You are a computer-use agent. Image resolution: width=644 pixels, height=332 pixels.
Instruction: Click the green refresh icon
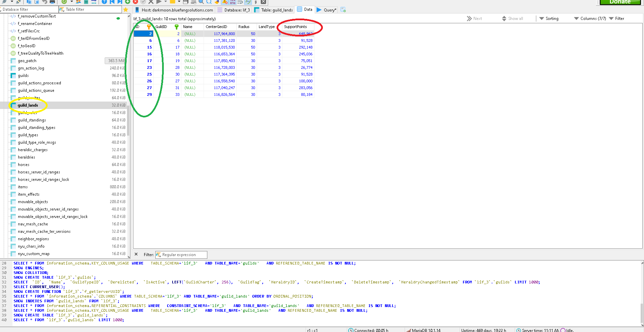(64, 2)
